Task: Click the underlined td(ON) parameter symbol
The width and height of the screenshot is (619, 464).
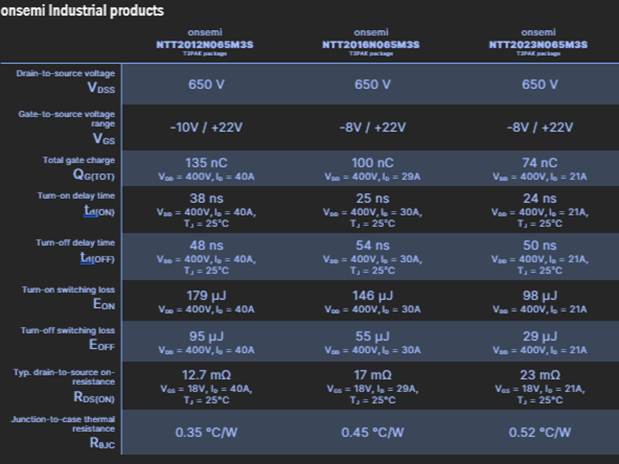Action: pyautogui.click(x=101, y=212)
